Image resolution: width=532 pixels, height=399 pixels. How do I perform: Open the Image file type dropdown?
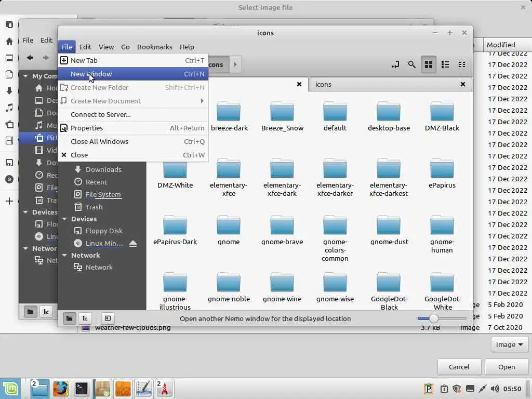point(509,345)
